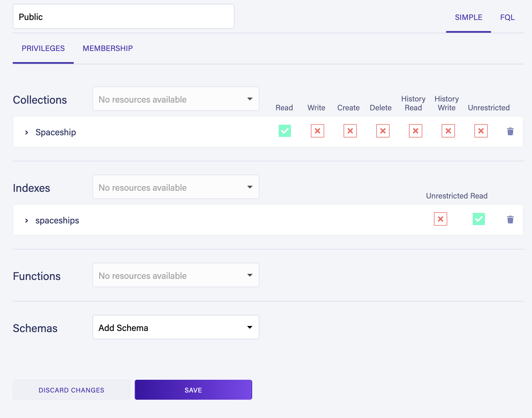Select the FQL editor mode tab
532x418 pixels.
click(x=507, y=17)
